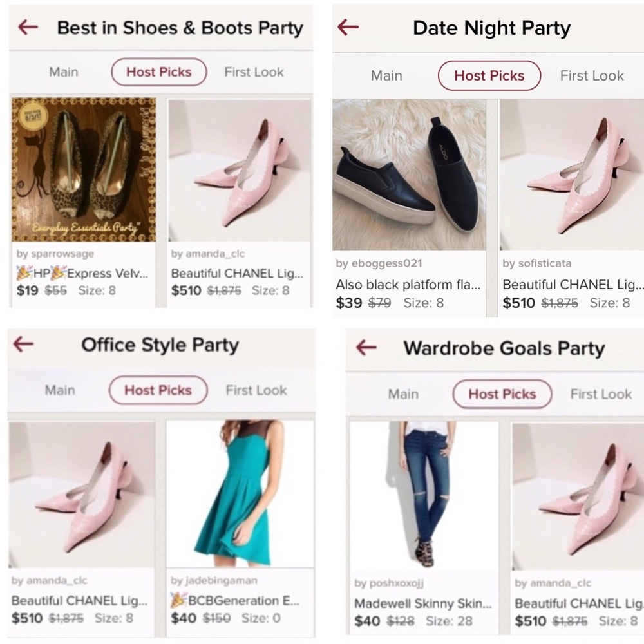
Task: Open Main tab in Best in Shoes & Boots Party
Action: (x=63, y=71)
